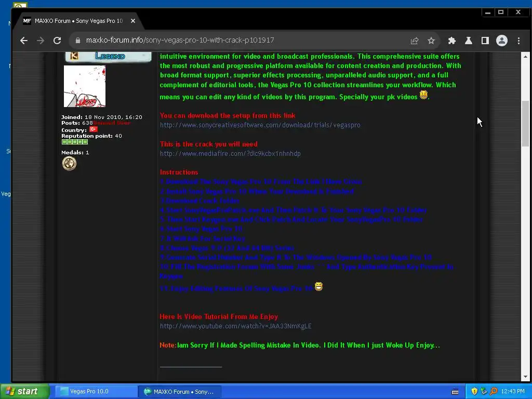
Task: Click the keyboard tray icon
Action: tap(455, 392)
